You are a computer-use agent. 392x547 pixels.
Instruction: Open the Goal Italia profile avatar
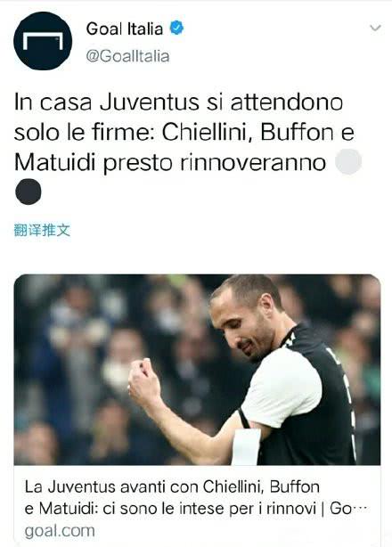(43, 41)
